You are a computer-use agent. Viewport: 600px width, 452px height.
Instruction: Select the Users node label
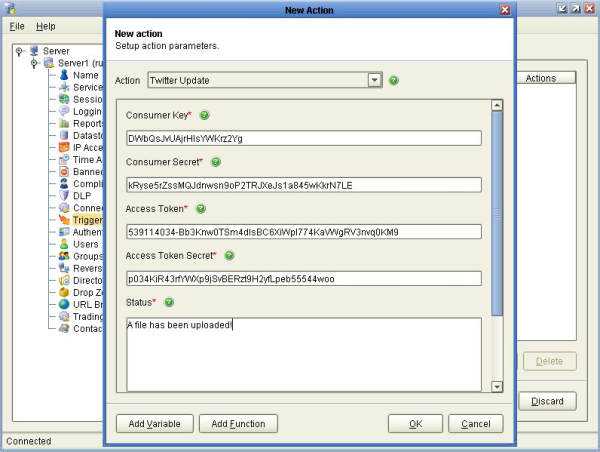(86, 244)
